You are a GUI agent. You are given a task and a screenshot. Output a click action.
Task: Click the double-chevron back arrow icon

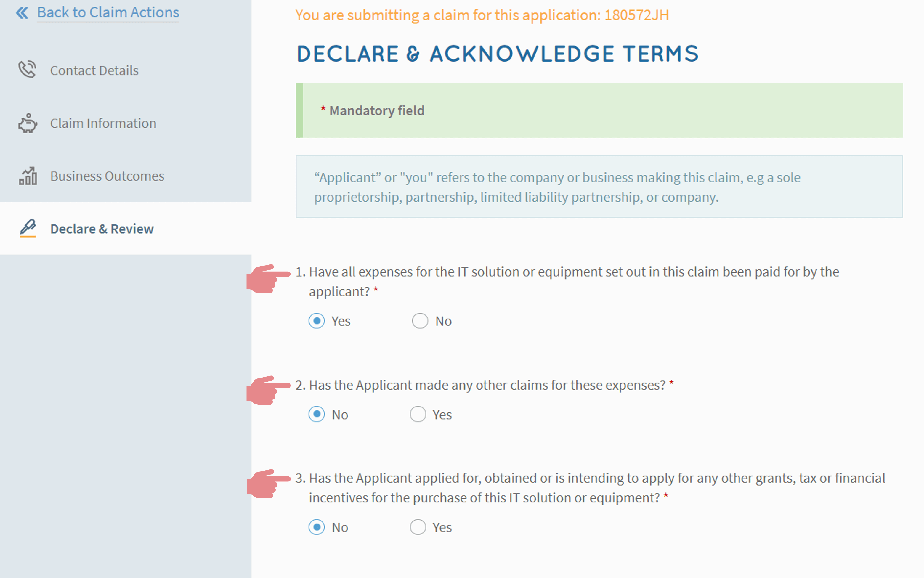[22, 13]
